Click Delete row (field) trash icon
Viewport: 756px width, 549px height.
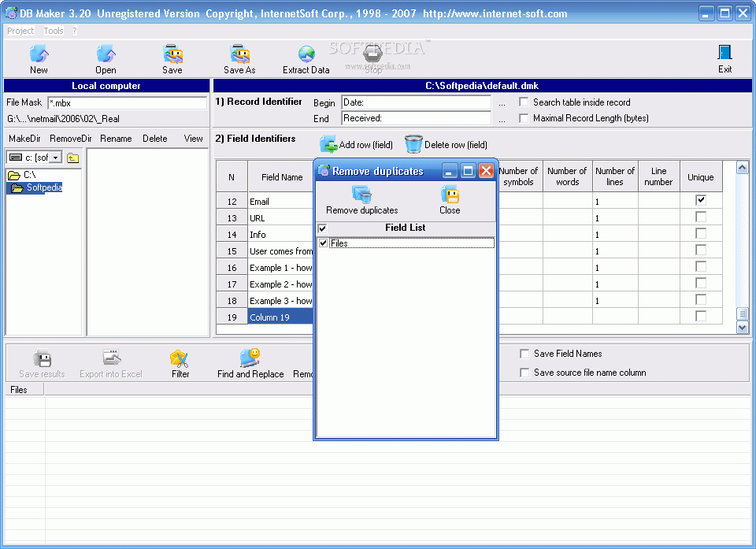point(413,144)
